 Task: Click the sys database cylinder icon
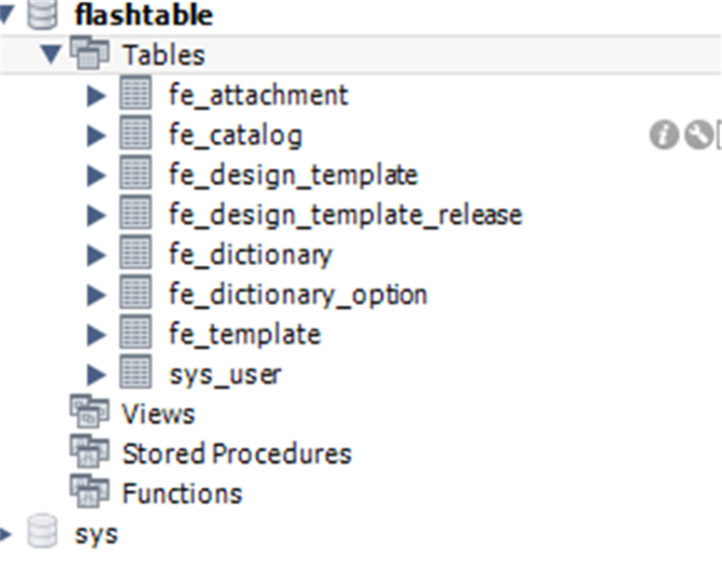tap(42, 531)
